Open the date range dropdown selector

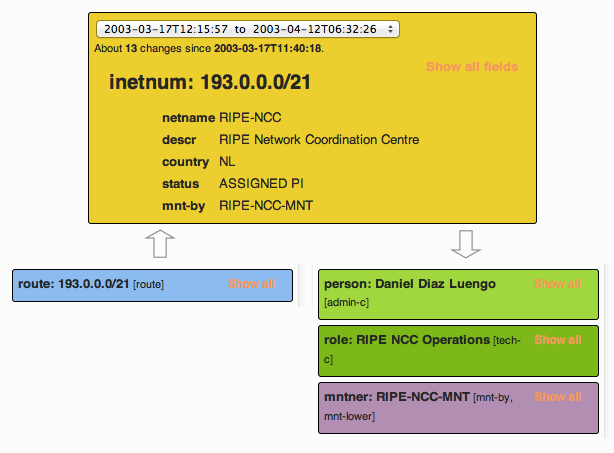pyautogui.click(x=248, y=29)
